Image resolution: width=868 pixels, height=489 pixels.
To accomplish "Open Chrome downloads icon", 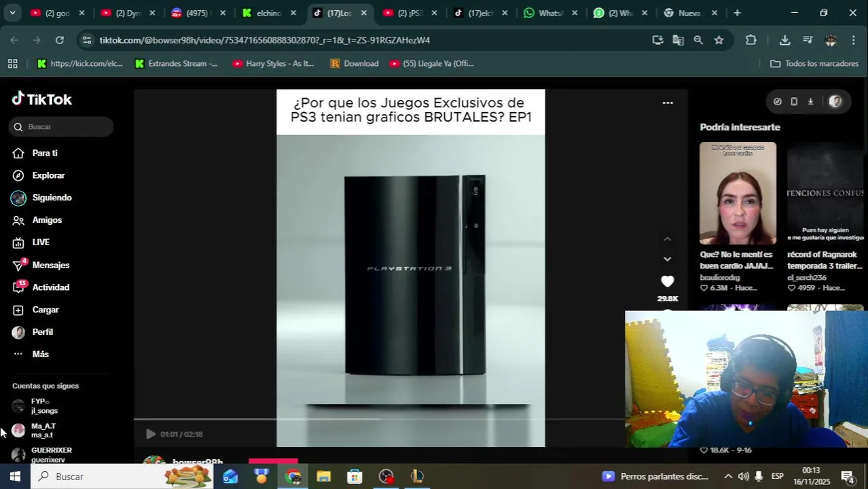I will pyautogui.click(x=784, y=40).
